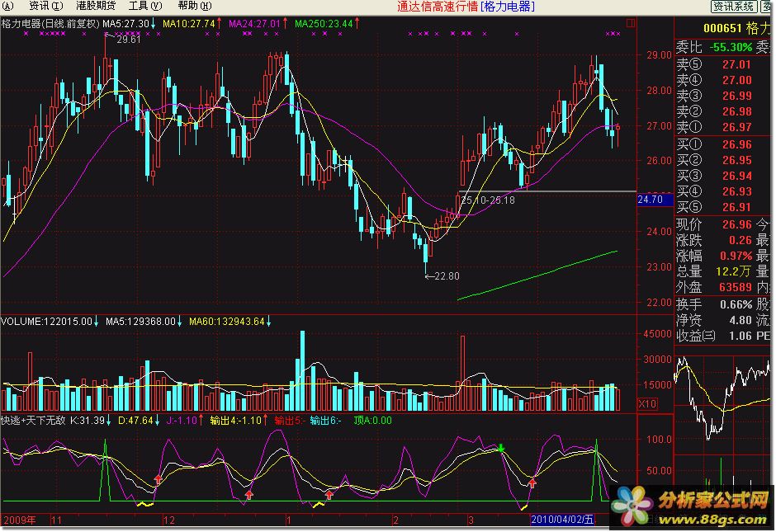This screenshot has width=776, height=532.
Task: Click the 格力电器 title in the header
Action: (x=507, y=7)
